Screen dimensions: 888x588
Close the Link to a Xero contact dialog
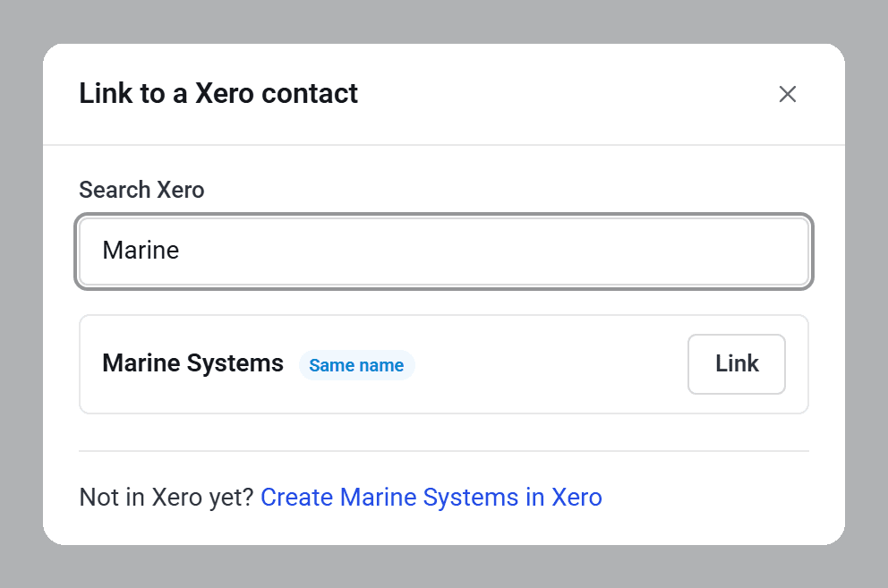point(787,94)
